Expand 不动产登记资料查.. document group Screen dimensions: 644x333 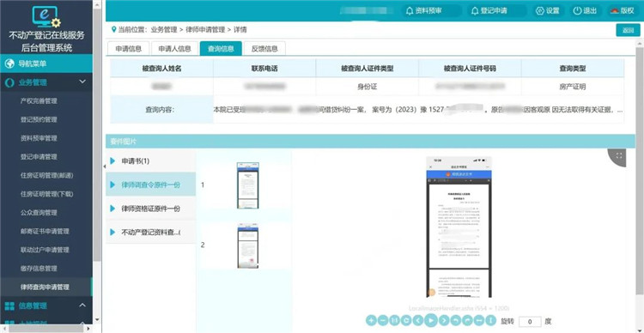[112, 232]
